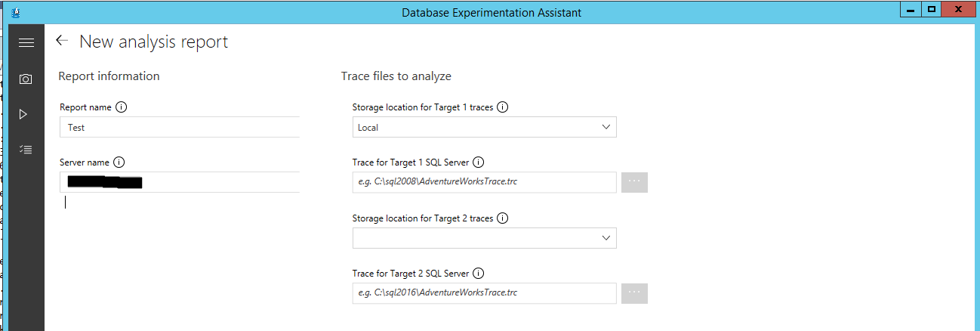Focus the Server name input field
980x331 pixels.
click(x=180, y=182)
